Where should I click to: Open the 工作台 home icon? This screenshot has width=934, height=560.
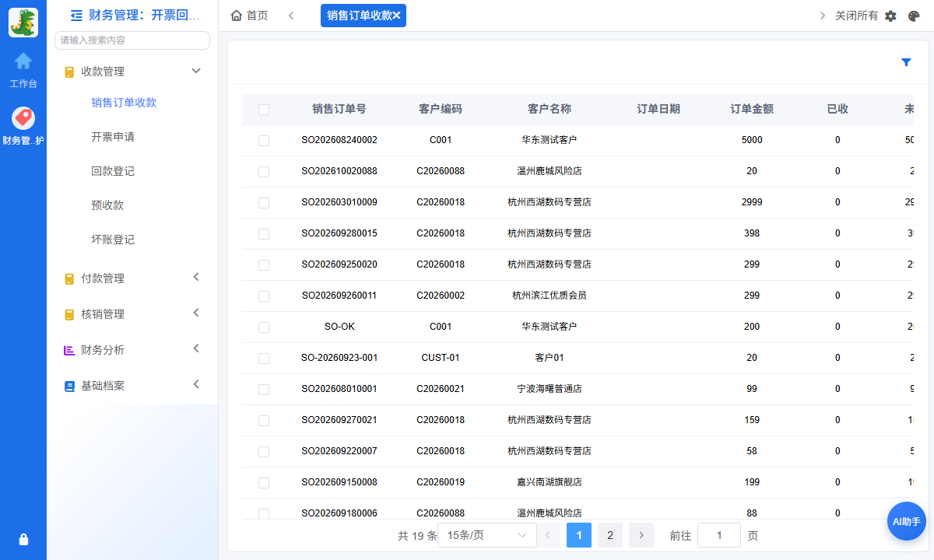tap(23, 61)
